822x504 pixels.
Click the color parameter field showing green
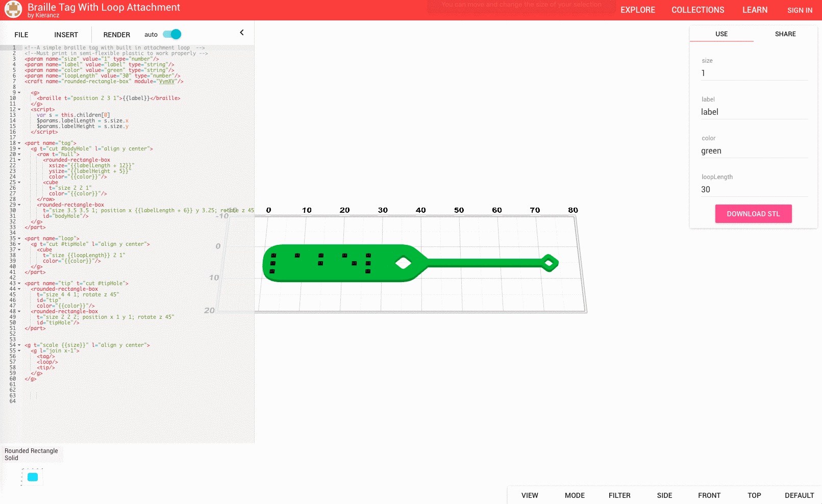tap(754, 150)
